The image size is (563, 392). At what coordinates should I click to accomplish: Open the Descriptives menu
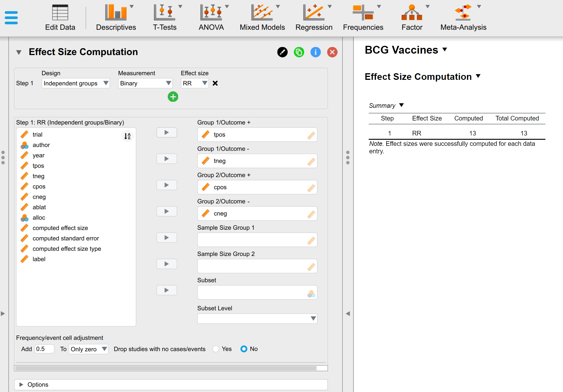point(116,17)
